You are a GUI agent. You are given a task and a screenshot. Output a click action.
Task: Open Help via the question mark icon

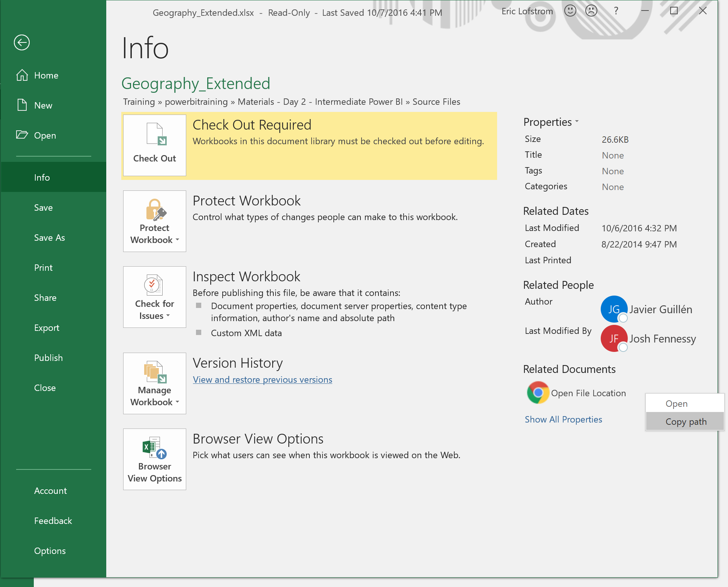616,11
